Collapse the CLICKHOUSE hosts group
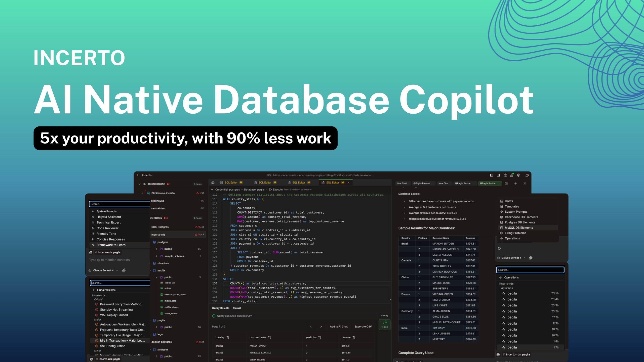Screen dimensions: 644x362 pos(140,184)
